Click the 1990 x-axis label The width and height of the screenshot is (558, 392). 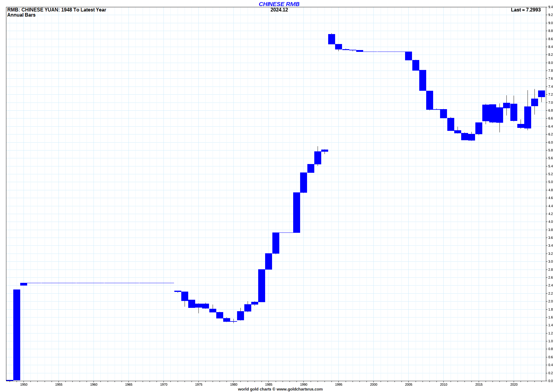(x=304, y=384)
